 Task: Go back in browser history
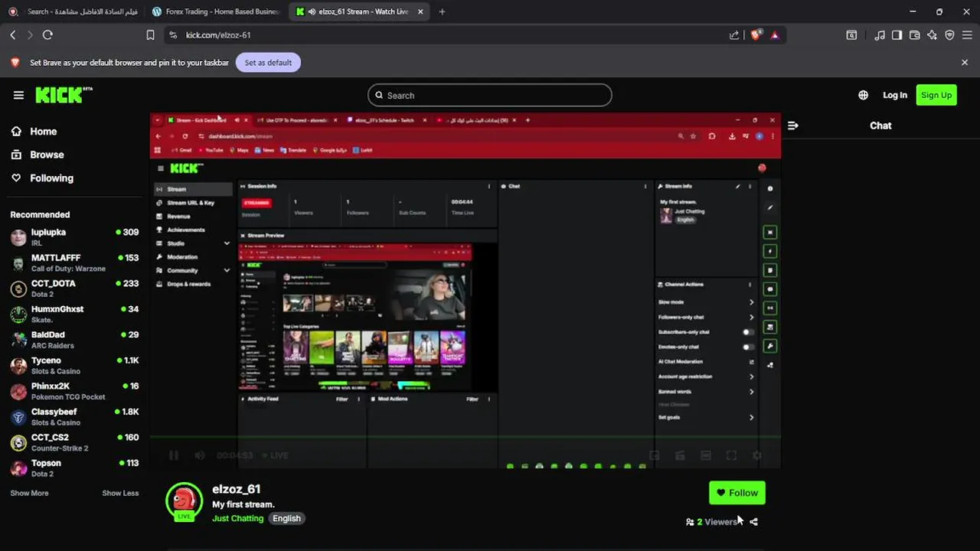click(x=13, y=35)
